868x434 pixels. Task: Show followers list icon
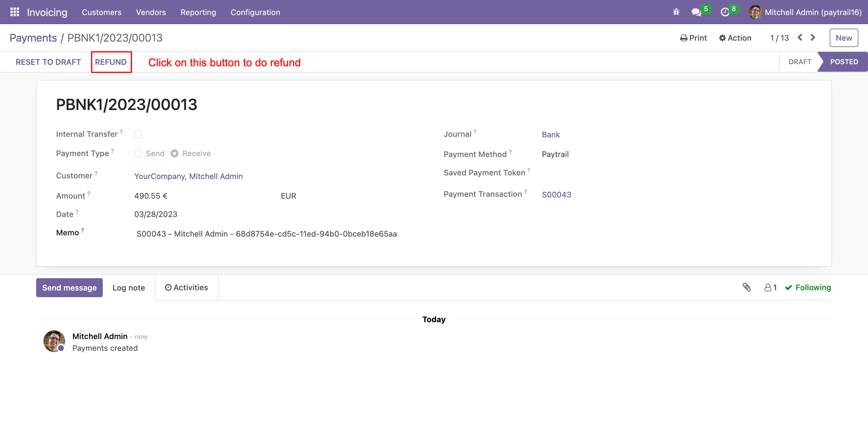(x=771, y=288)
